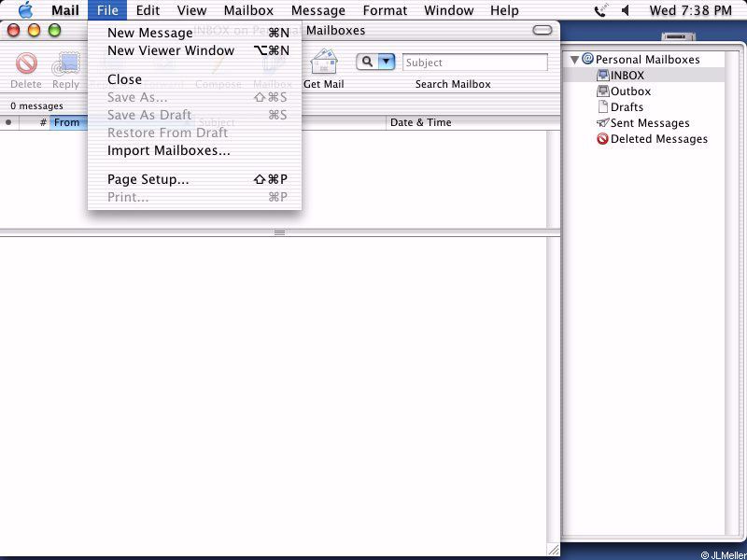This screenshot has height=560, width=747.
Task: Open the Sent Messages mailbox
Action: (642, 123)
